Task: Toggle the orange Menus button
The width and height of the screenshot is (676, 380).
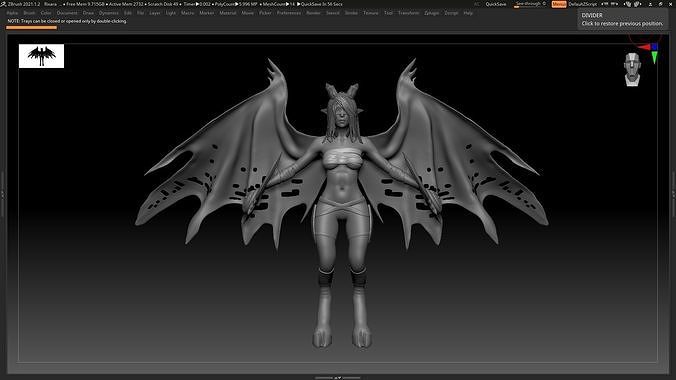Action: click(559, 4)
